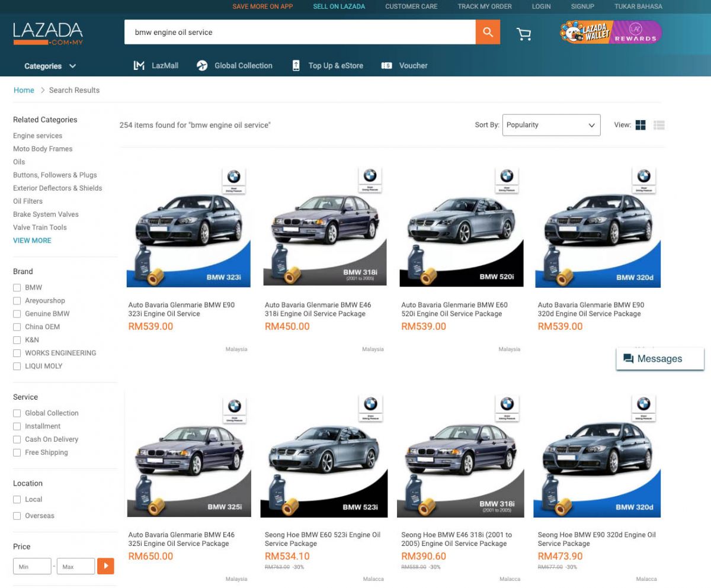
Task: Open Seong Hoe E46 318i Service Package title
Action: [x=456, y=539]
